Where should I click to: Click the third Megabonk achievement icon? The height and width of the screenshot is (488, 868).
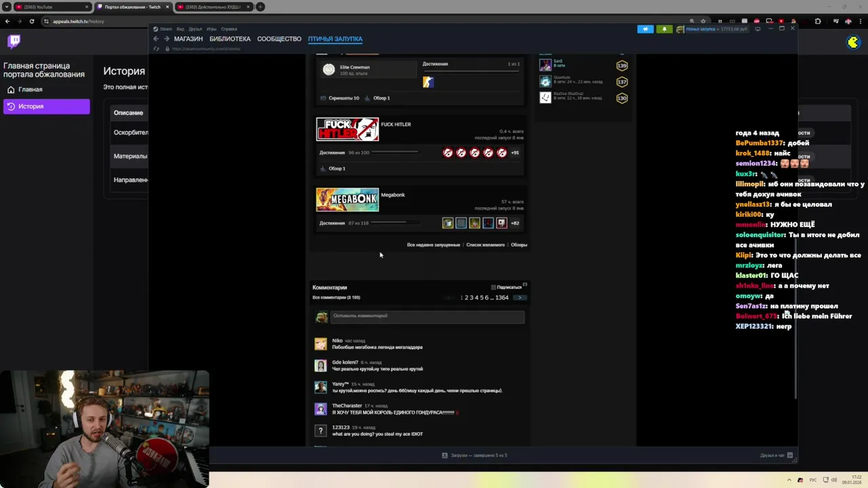[x=475, y=223]
